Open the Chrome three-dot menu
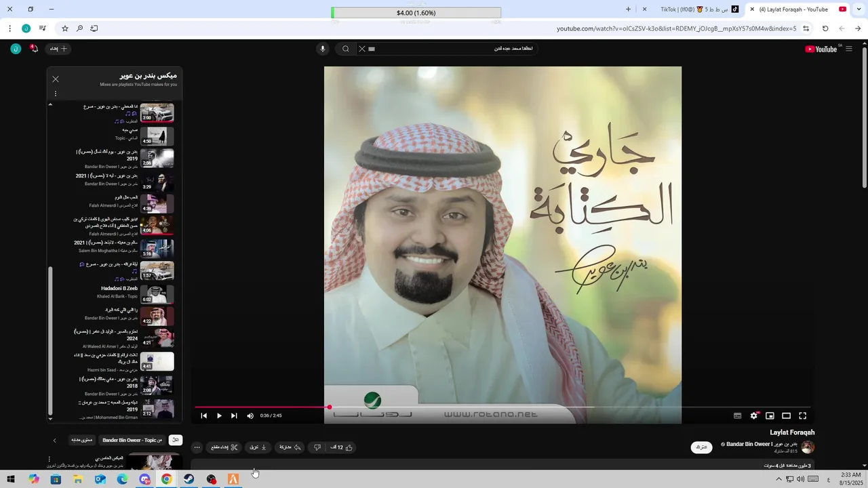 [9, 28]
